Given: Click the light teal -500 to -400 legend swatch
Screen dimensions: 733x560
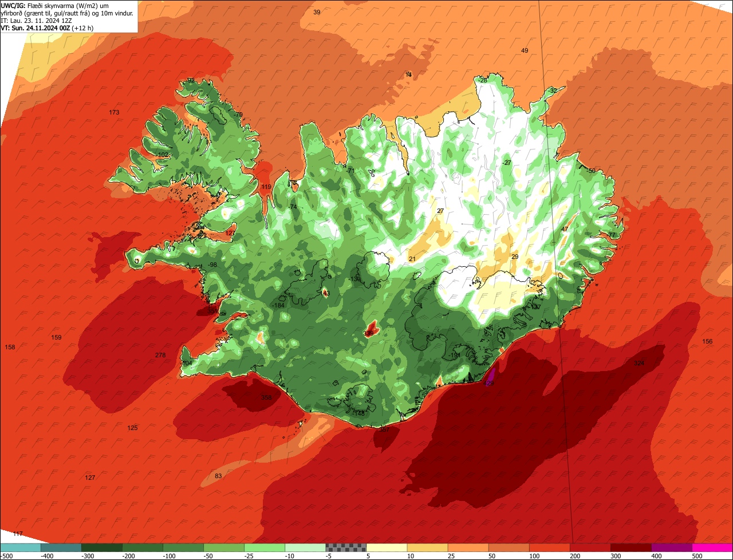Looking at the screenshot, I should 21,547.
